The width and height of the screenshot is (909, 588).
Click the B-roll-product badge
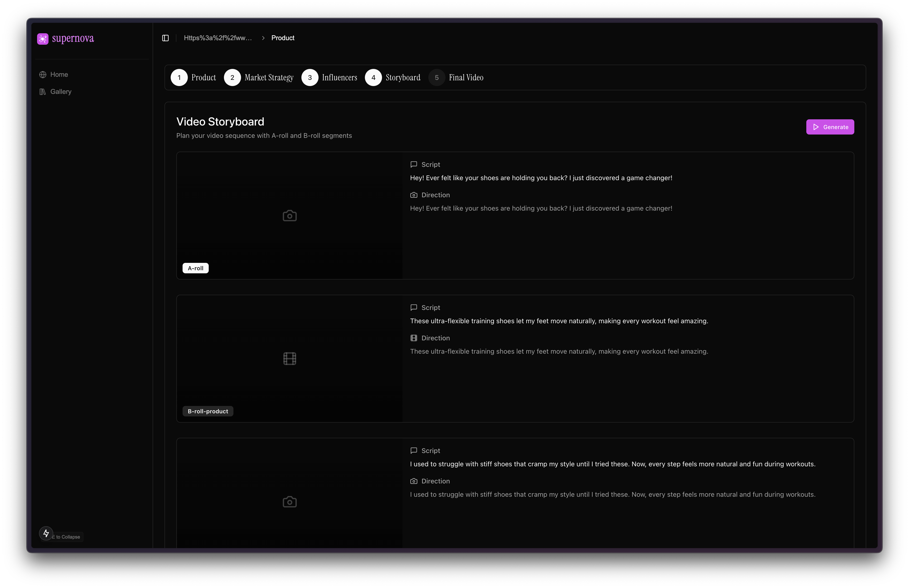click(x=208, y=411)
